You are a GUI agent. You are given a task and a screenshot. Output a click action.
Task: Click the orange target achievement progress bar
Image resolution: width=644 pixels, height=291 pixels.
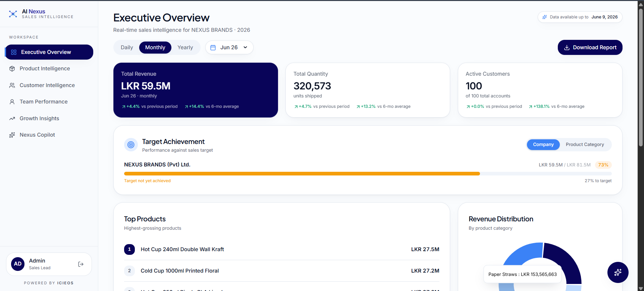pos(302,174)
